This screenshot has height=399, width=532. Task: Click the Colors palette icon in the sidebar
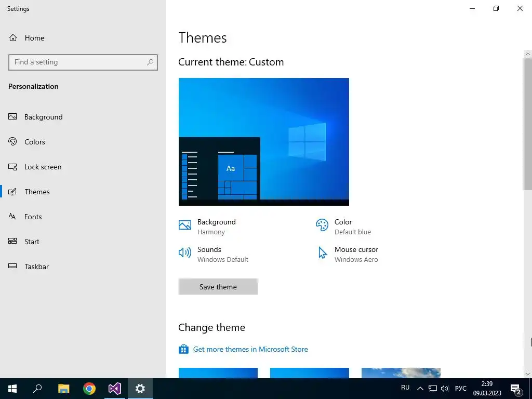(12, 141)
